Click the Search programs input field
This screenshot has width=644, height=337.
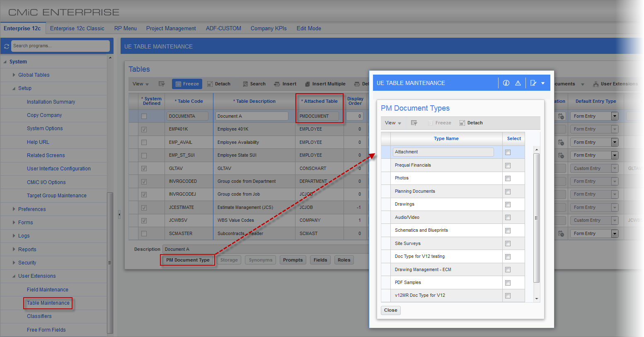tap(61, 46)
